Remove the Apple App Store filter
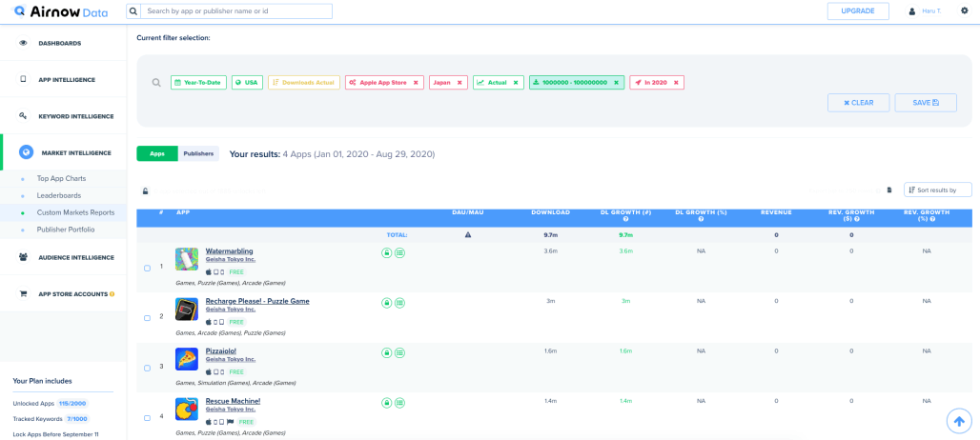The image size is (980, 440). (x=416, y=83)
